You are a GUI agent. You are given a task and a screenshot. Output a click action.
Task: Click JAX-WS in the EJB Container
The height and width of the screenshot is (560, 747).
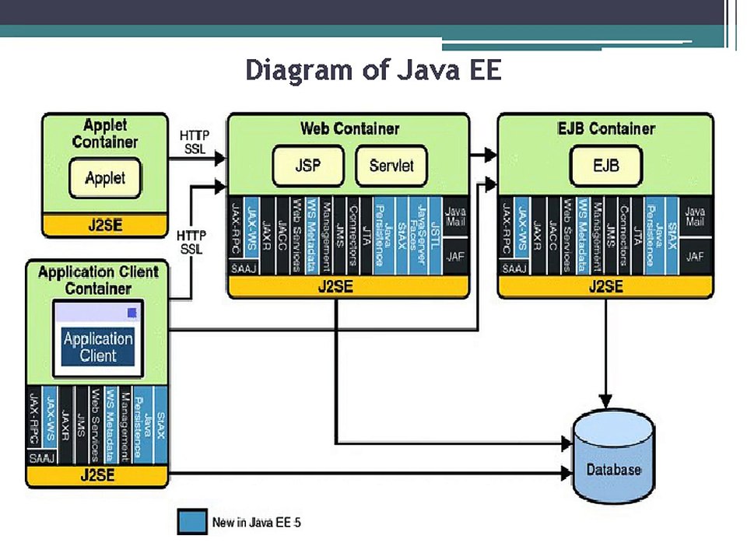[x=522, y=229]
